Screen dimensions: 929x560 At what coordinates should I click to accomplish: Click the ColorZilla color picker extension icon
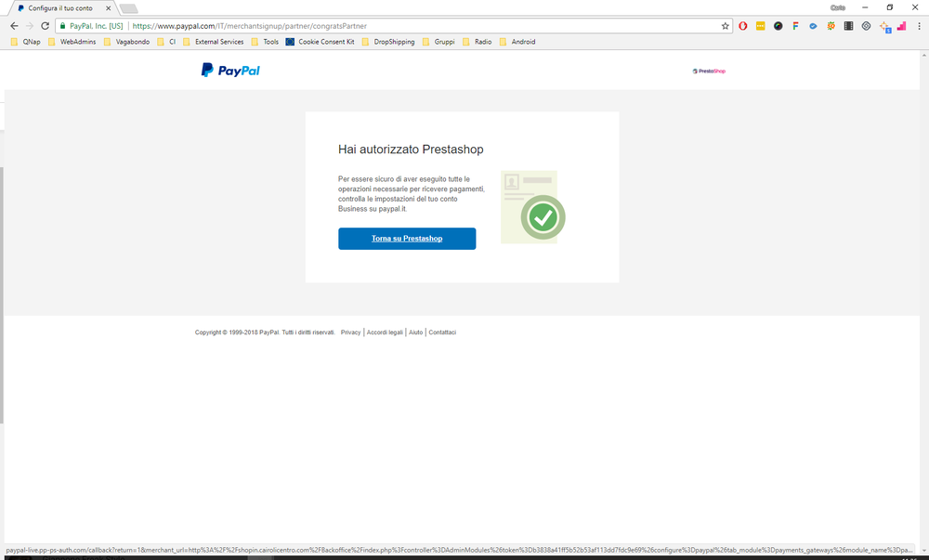(778, 26)
